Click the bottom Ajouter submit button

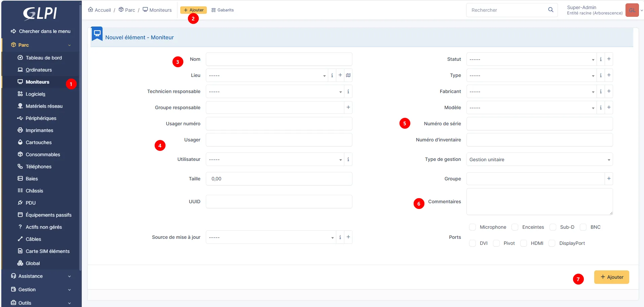611,277
